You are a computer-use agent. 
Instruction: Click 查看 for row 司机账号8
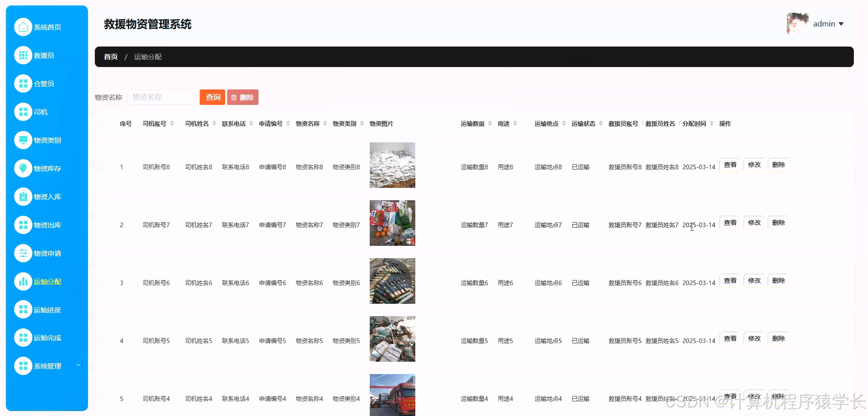click(x=730, y=165)
